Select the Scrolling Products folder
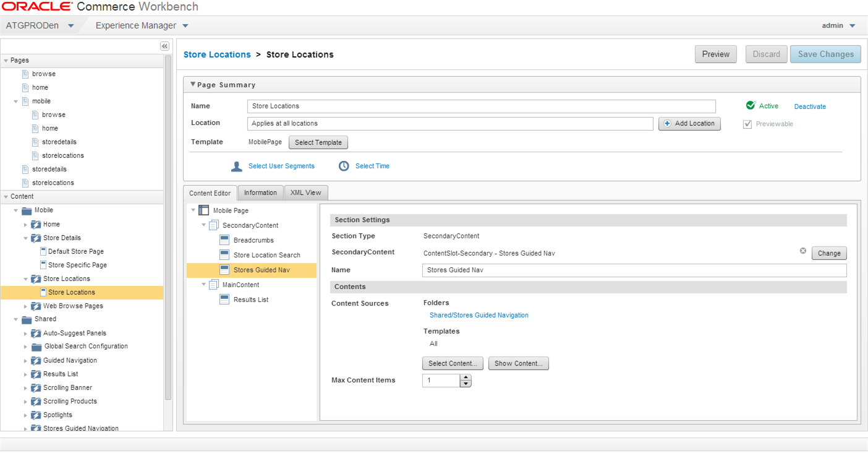This screenshot has height=453, width=868. click(x=70, y=401)
